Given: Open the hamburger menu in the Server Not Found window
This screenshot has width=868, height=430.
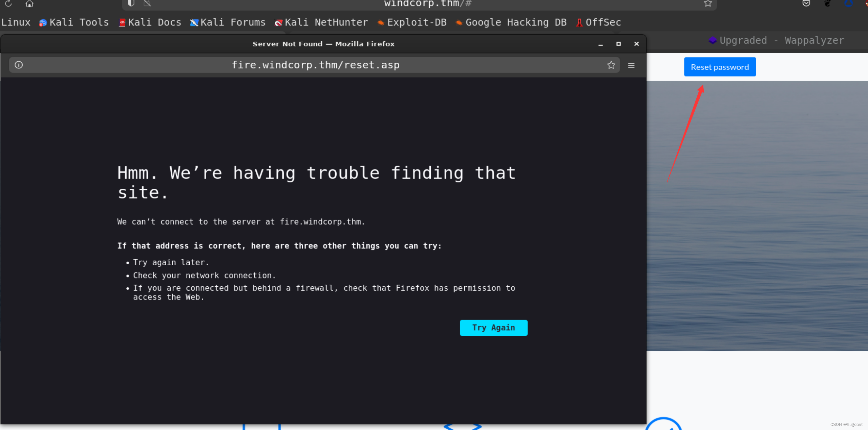Looking at the screenshot, I should click(x=631, y=65).
